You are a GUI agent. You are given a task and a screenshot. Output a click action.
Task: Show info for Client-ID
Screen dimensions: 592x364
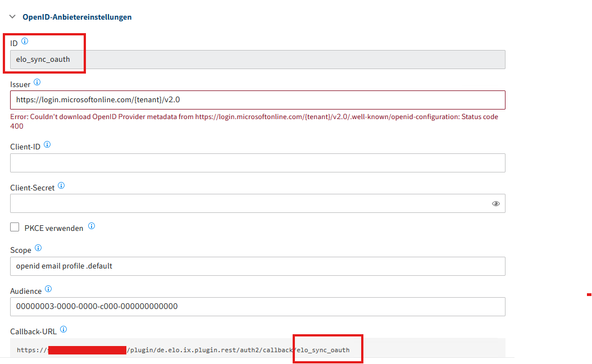click(48, 144)
